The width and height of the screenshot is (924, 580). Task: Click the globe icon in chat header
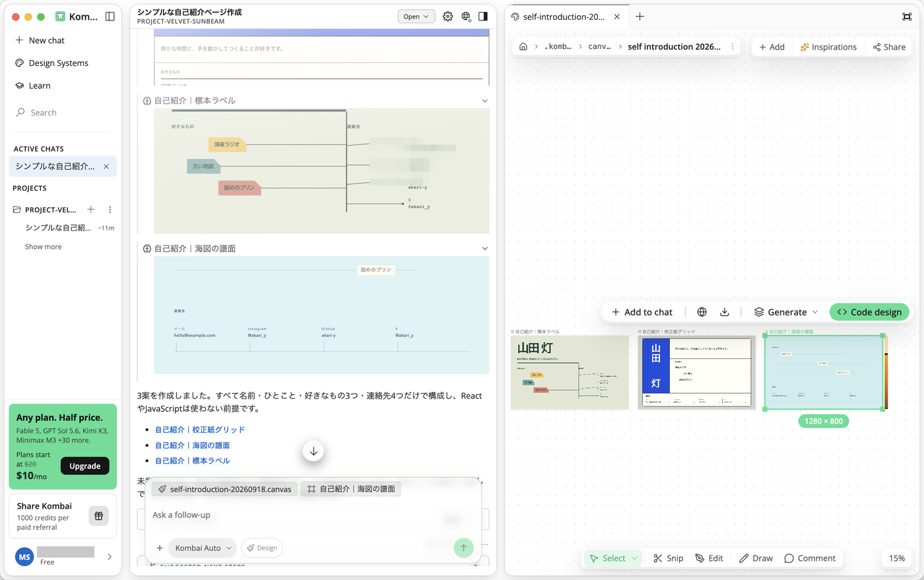(466, 16)
